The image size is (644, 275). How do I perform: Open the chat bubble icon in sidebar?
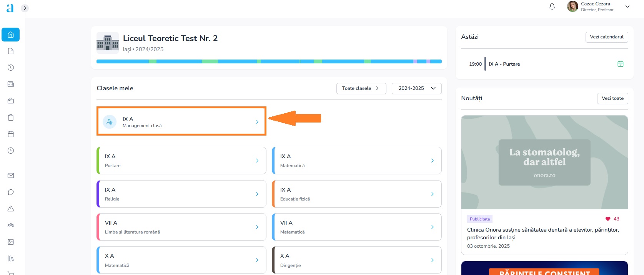(x=11, y=192)
